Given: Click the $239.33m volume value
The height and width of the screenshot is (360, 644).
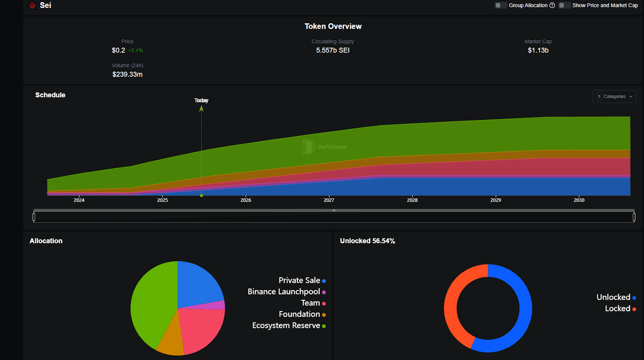Looking at the screenshot, I should pos(128,74).
